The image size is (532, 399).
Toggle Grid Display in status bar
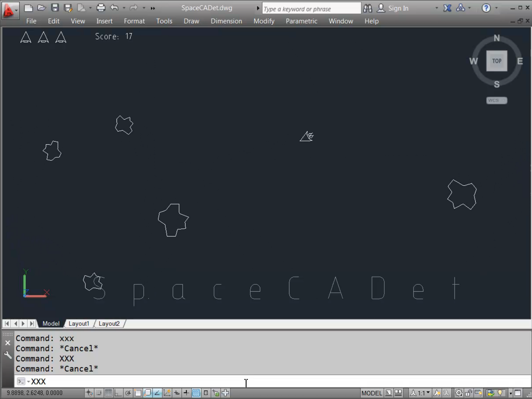tap(109, 393)
